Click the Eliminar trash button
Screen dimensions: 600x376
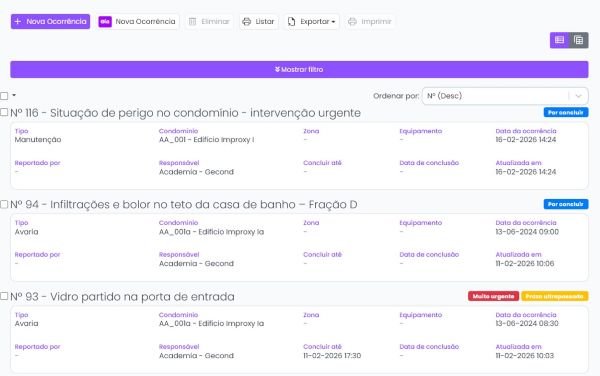pos(209,21)
